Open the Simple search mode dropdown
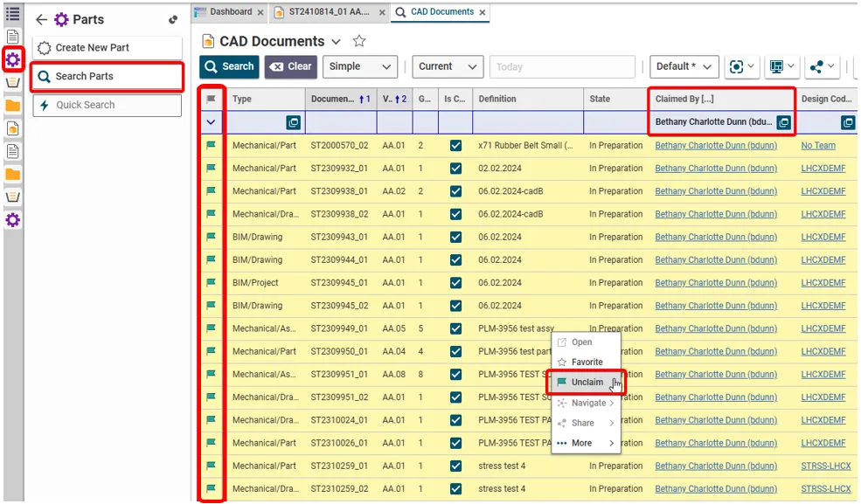 coord(359,66)
